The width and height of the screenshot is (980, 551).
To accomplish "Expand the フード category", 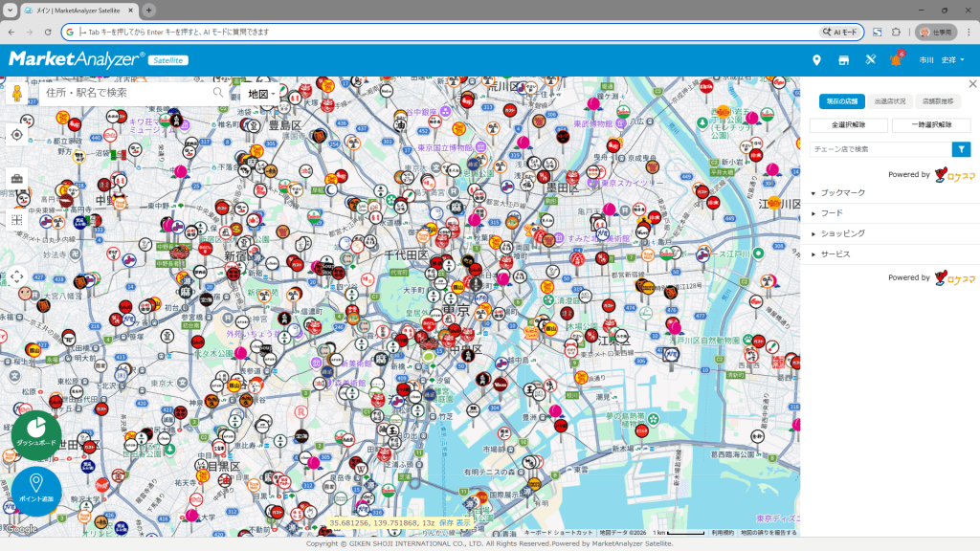I will click(x=833, y=213).
